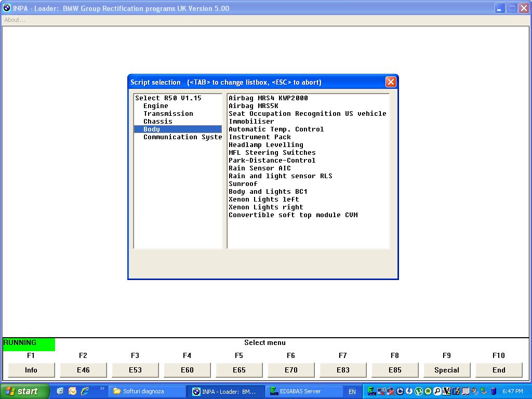Click the BMW logo in title bar
Viewport: 532px width, 399px height.
coord(7,8)
